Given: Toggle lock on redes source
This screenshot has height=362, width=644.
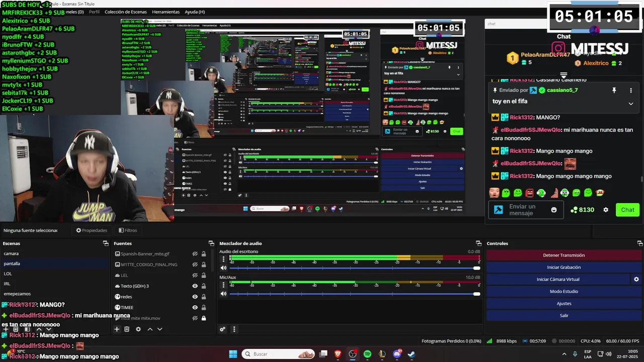Looking at the screenshot, I should point(204,297).
